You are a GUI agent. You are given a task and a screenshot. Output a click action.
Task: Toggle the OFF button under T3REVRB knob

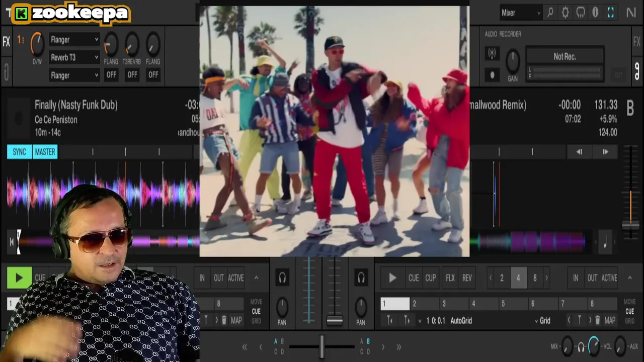point(132,74)
